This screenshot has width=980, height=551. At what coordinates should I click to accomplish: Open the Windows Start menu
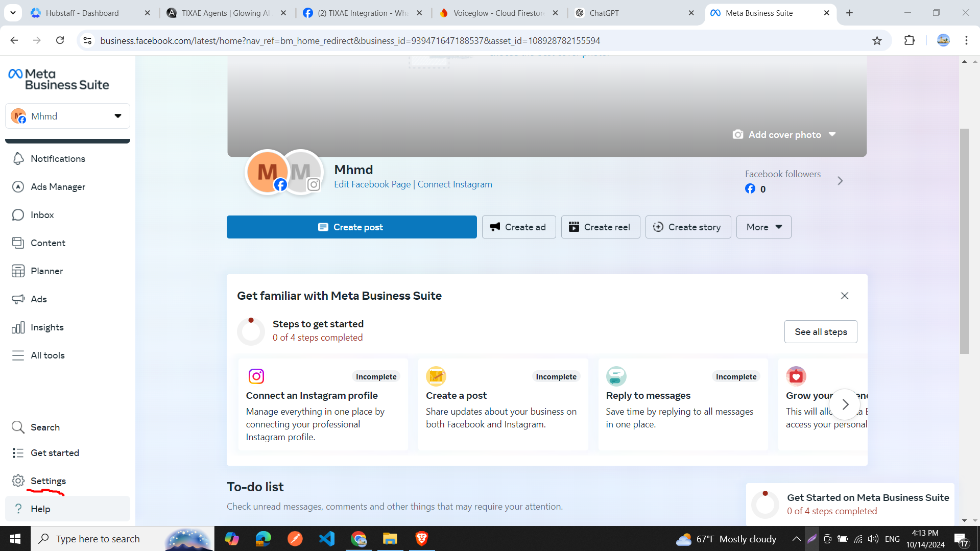(x=15, y=539)
